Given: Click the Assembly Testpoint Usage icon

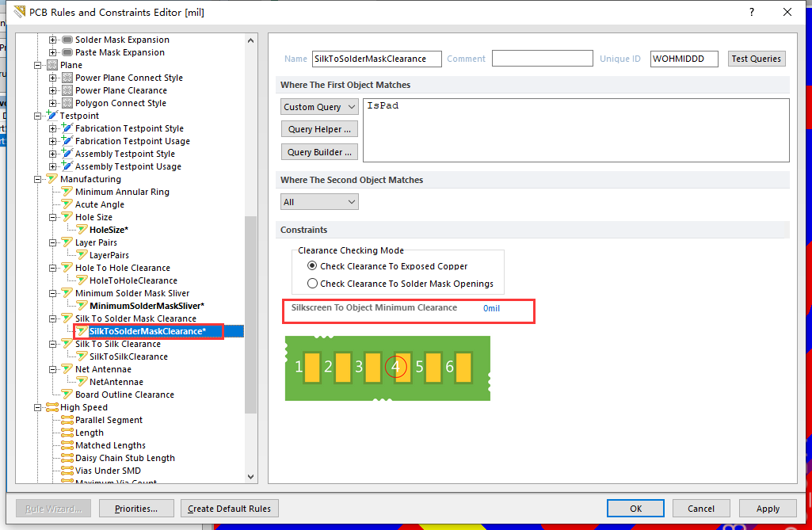Looking at the screenshot, I should pyautogui.click(x=67, y=166).
